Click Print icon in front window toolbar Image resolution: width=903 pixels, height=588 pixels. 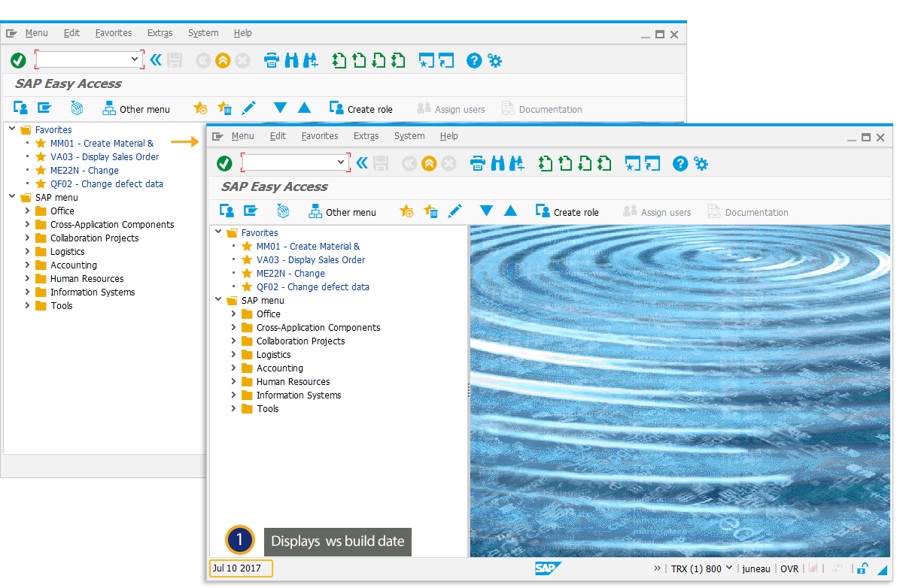[477, 163]
